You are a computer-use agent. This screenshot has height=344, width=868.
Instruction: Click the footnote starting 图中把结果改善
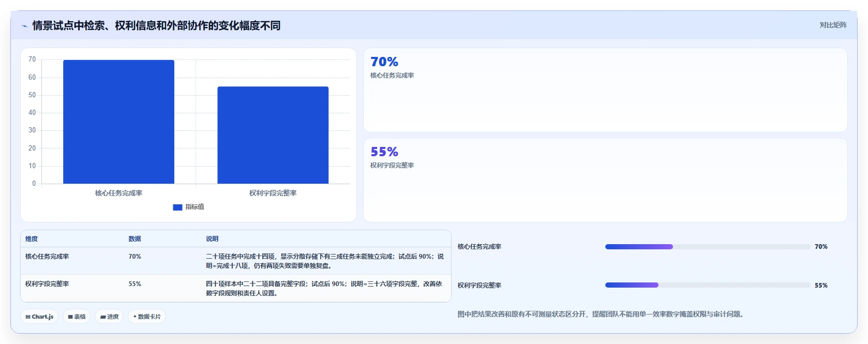point(602,315)
